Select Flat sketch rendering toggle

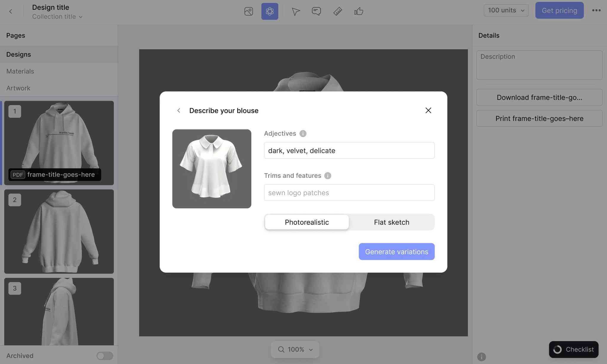click(392, 222)
